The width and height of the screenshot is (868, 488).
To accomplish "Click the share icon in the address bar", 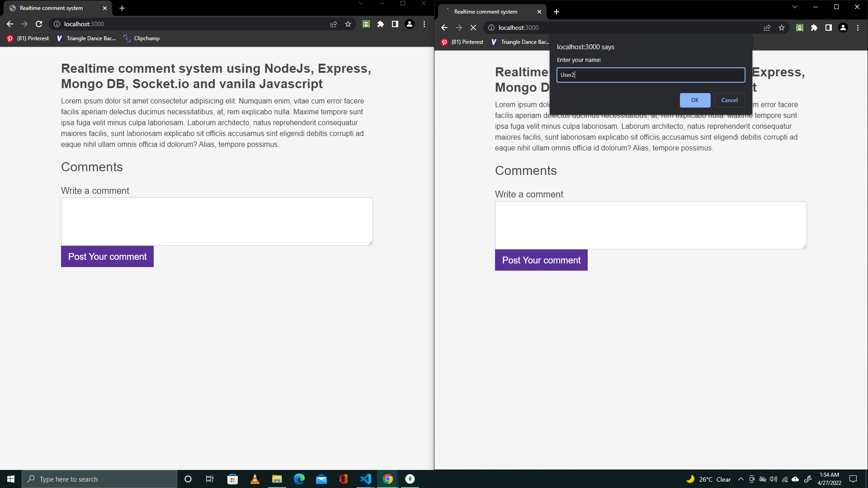I will pos(334,24).
